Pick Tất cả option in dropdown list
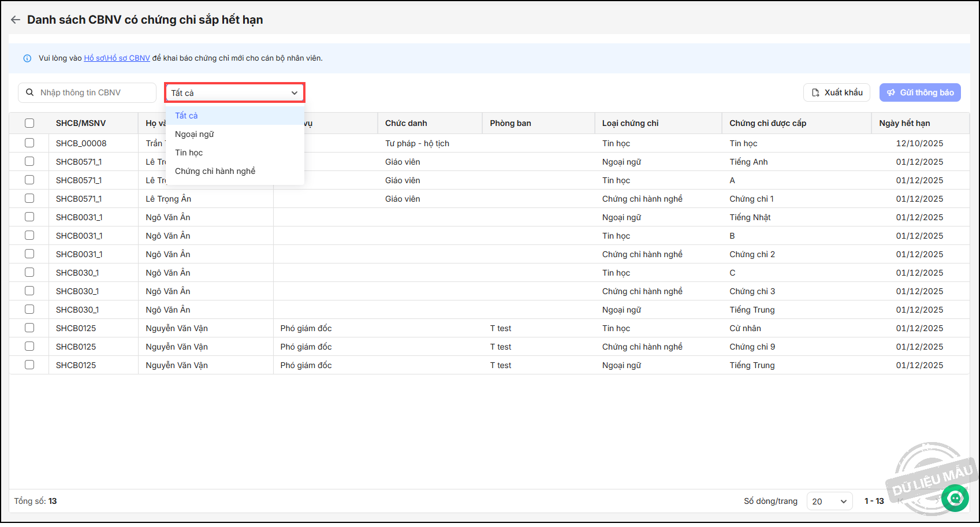This screenshot has height=527, width=980. point(187,116)
